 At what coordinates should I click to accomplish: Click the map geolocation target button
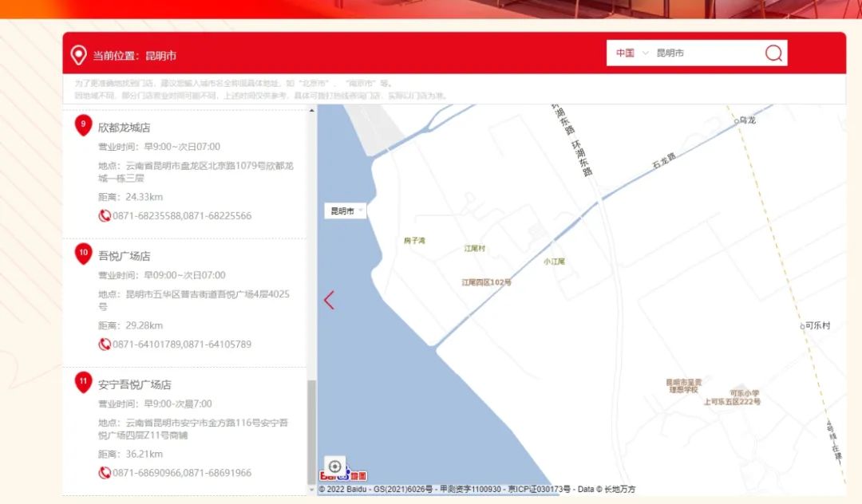coord(335,467)
